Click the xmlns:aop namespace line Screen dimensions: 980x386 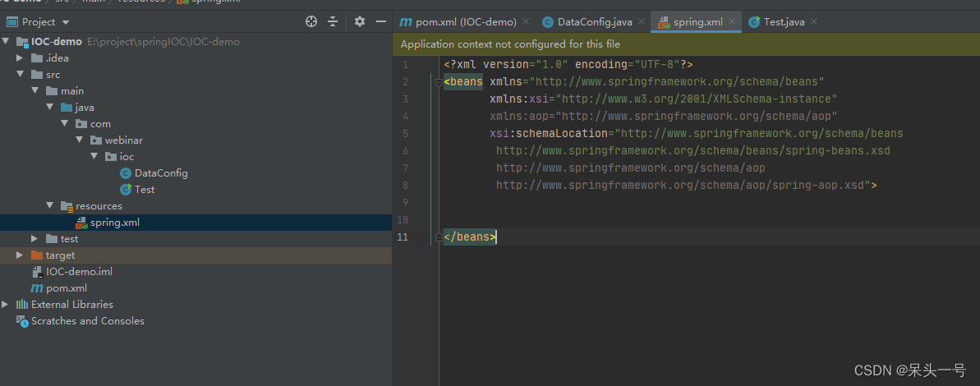point(664,116)
